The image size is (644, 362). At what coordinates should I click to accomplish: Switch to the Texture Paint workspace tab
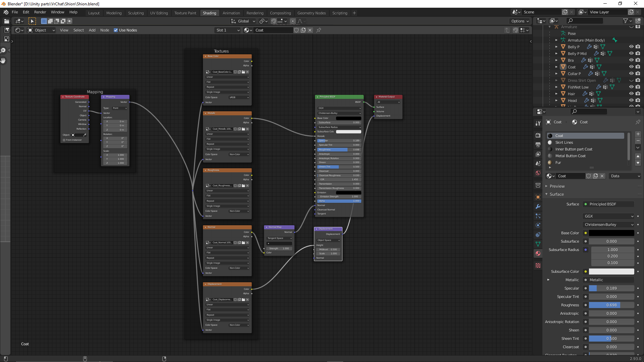[x=185, y=13]
